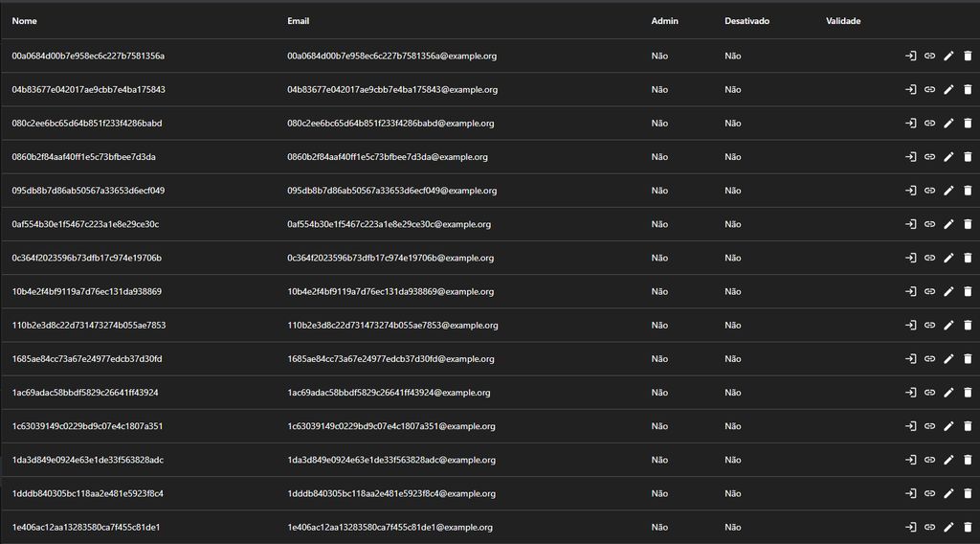980x544 pixels.
Task: Edit user 04b83677e042017ae9cbb7e4ba175843
Action: 948,89
